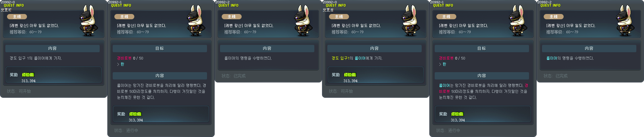Collapse the 目标 header in 变更前 20992-1 panel
Image resolution: width=644 pixels, height=137 pixels.
160,49
